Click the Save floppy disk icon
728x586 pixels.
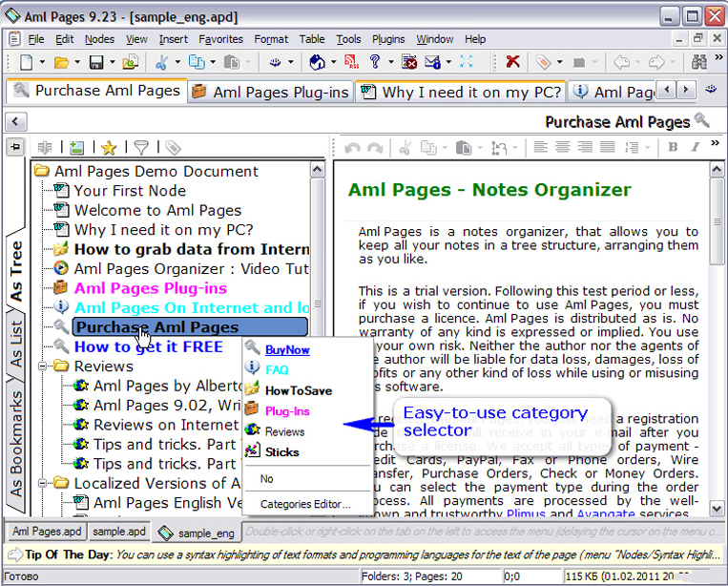96,63
